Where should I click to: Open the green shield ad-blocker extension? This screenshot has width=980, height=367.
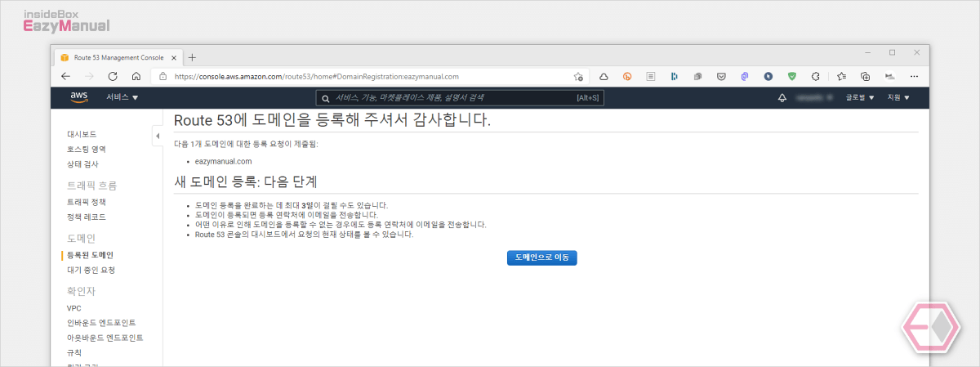(x=792, y=76)
